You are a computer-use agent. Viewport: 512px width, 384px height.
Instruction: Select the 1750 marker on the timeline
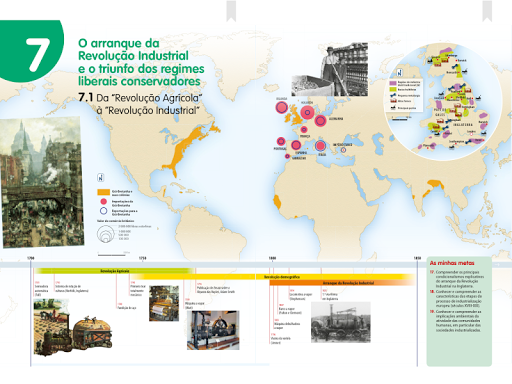click(142, 258)
